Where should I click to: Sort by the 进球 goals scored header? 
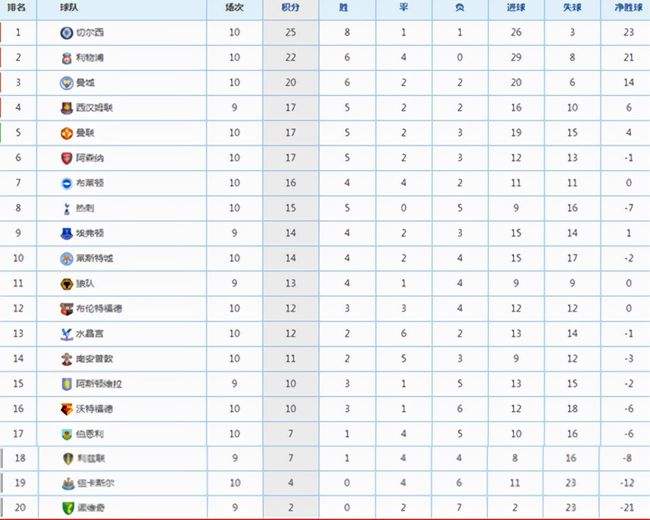516,7
